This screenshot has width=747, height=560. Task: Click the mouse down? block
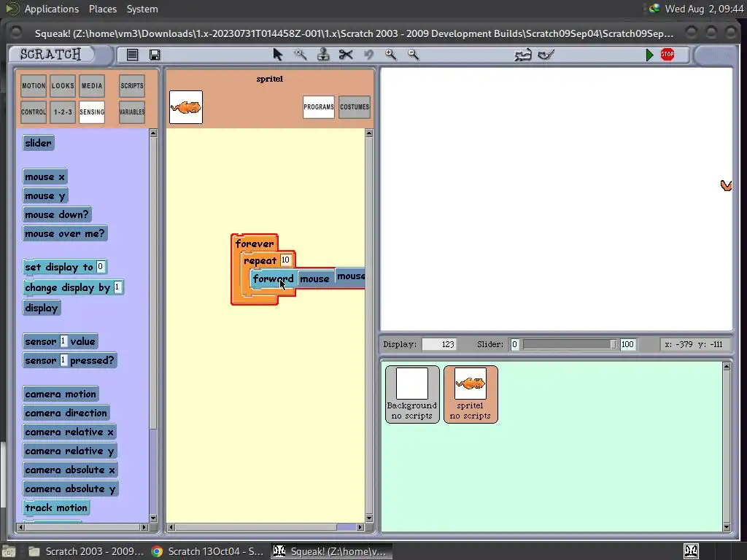point(57,214)
